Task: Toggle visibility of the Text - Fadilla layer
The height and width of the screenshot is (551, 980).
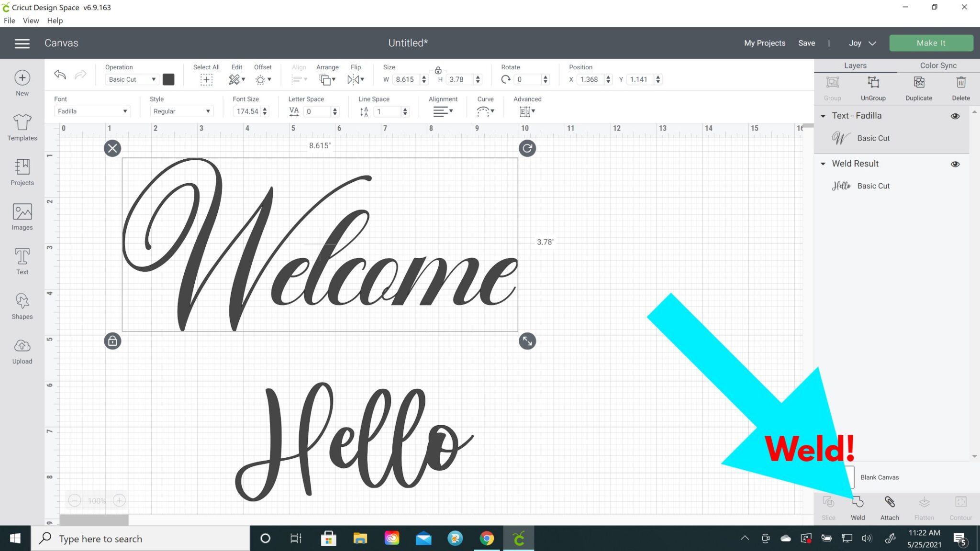Action: [955, 116]
